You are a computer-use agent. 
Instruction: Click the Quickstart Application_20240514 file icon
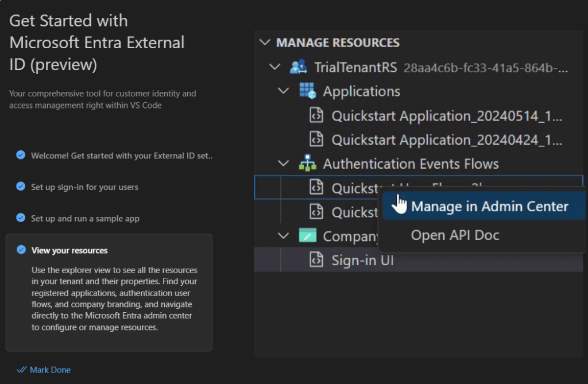click(316, 116)
